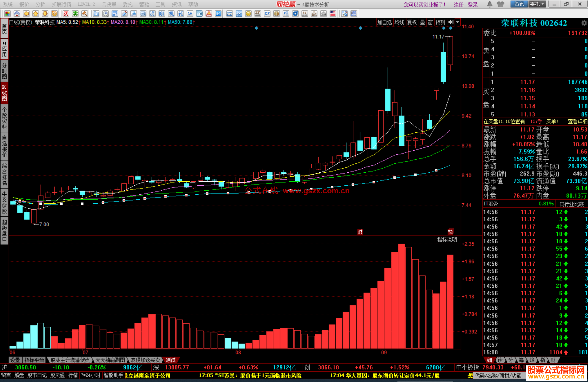
Task: Click the skin shirt icon in title bar
Action: pyautogui.click(x=500, y=4)
